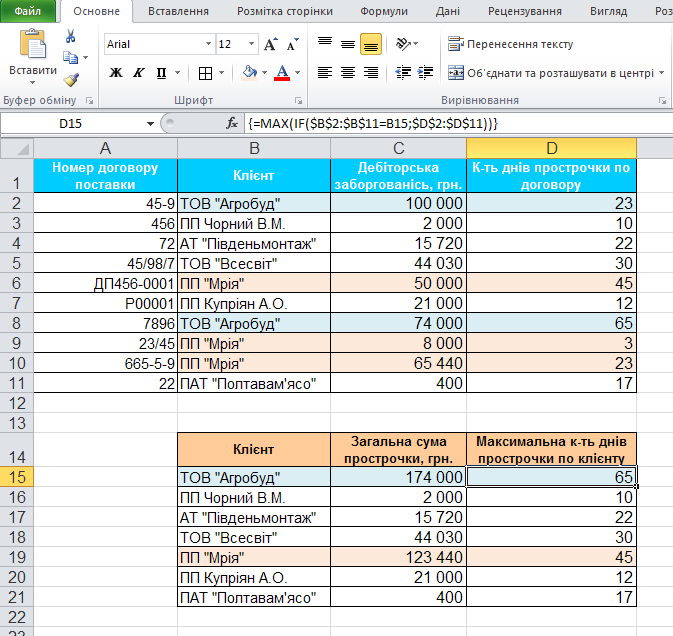Screen dimensions: 673x636
Task: Click the top vertical align icon
Action: [x=324, y=44]
